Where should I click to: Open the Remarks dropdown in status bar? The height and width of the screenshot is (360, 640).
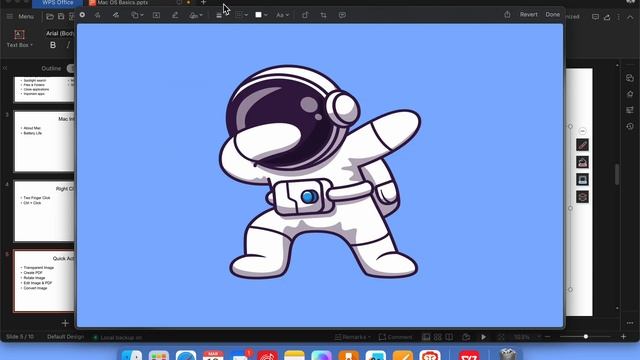tap(352, 337)
